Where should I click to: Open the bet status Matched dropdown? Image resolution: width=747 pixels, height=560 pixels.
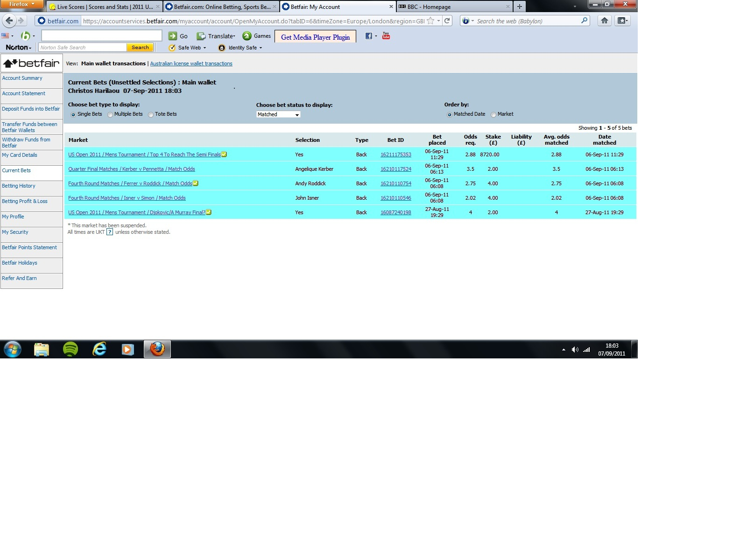(278, 114)
